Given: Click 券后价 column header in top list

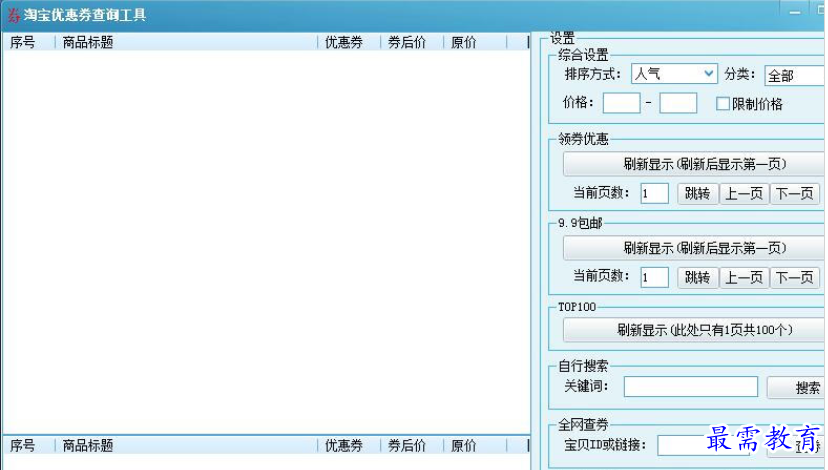Looking at the screenshot, I should [x=412, y=42].
